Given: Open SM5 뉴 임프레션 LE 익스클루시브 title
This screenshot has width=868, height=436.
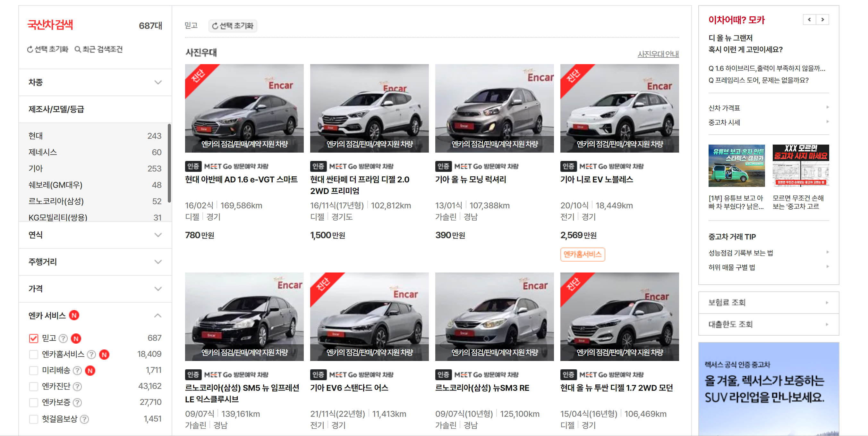Looking at the screenshot, I should click(242, 394).
